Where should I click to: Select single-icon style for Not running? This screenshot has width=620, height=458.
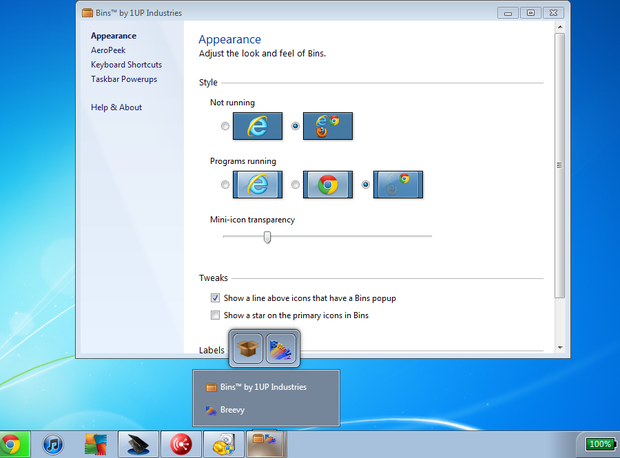225,126
